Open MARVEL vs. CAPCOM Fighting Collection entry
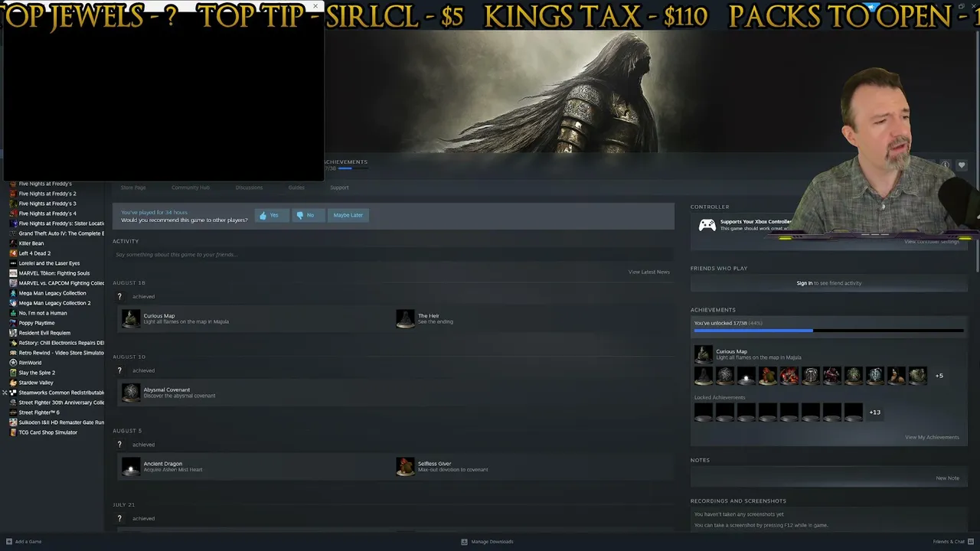 tap(56, 283)
